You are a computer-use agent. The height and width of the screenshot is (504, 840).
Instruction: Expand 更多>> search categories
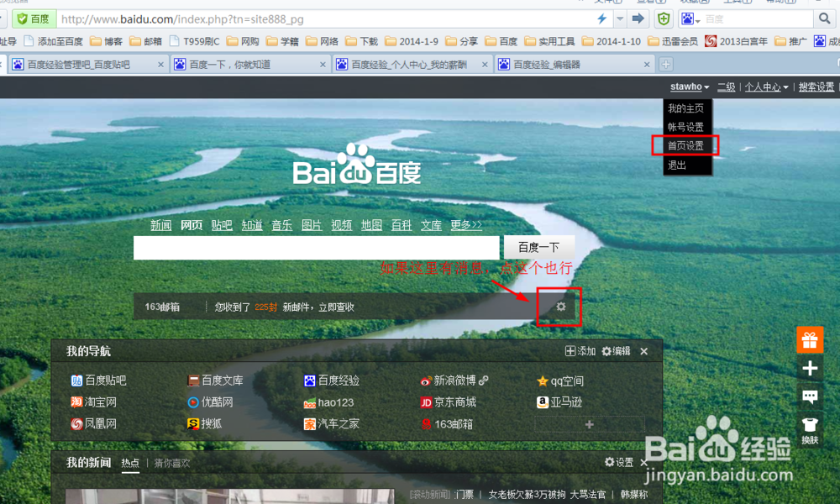(x=466, y=225)
